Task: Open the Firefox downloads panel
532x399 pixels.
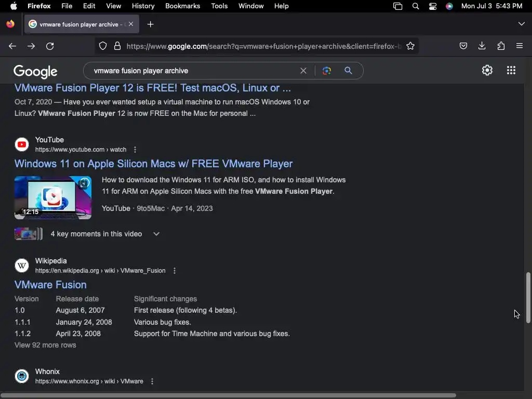Action: coord(482,46)
